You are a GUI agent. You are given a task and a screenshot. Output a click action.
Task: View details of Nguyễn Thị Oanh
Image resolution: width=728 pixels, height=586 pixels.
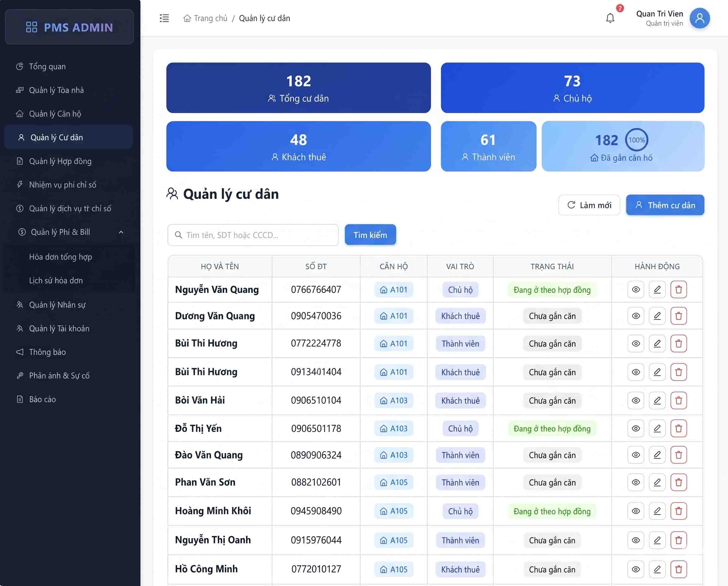click(x=636, y=540)
